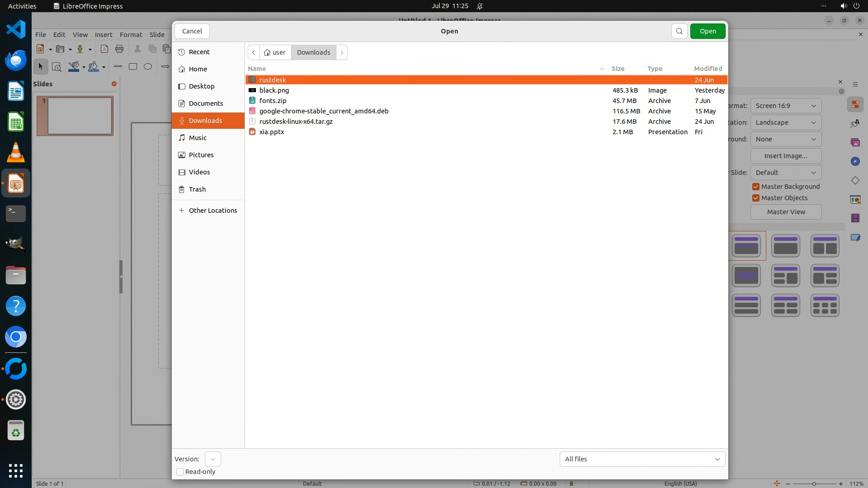Open sidebar Properties deck icon
This screenshot has width=868, height=488.
tap(855, 105)
